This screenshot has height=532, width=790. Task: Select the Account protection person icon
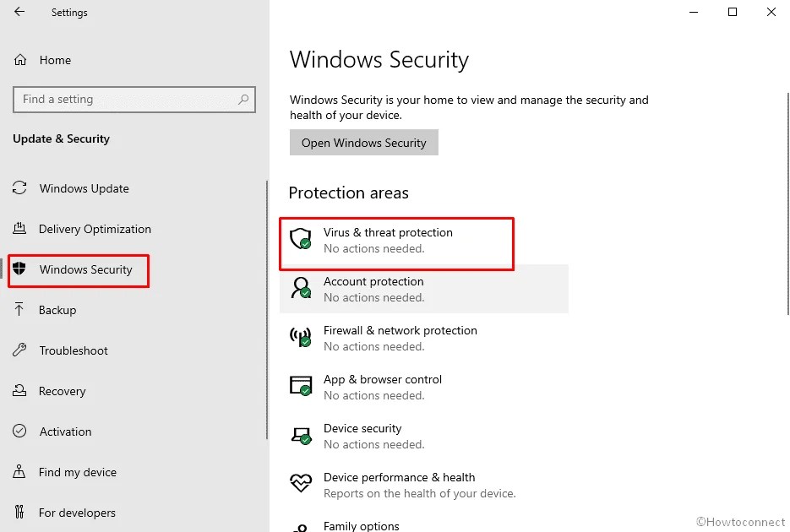click(x=302, y=287)
